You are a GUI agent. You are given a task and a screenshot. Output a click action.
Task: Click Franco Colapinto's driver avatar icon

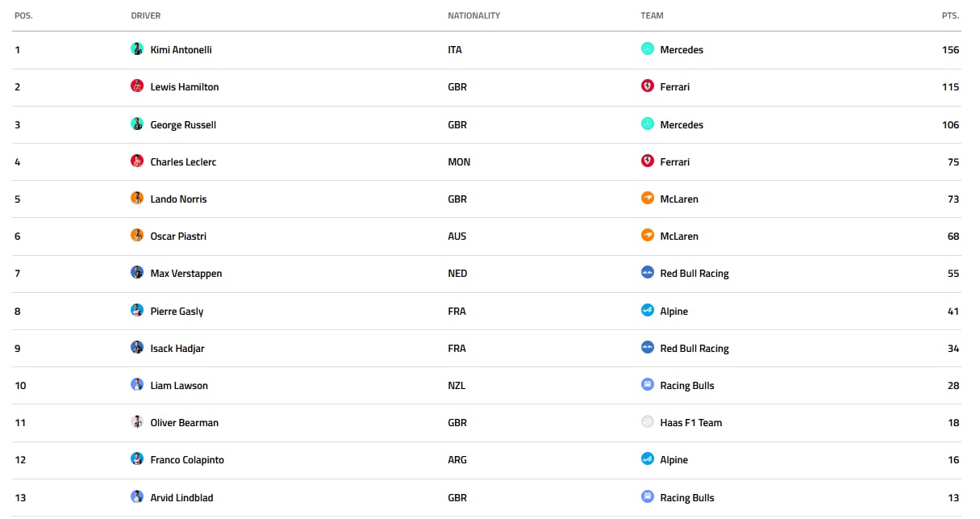[x=137, y=459]
